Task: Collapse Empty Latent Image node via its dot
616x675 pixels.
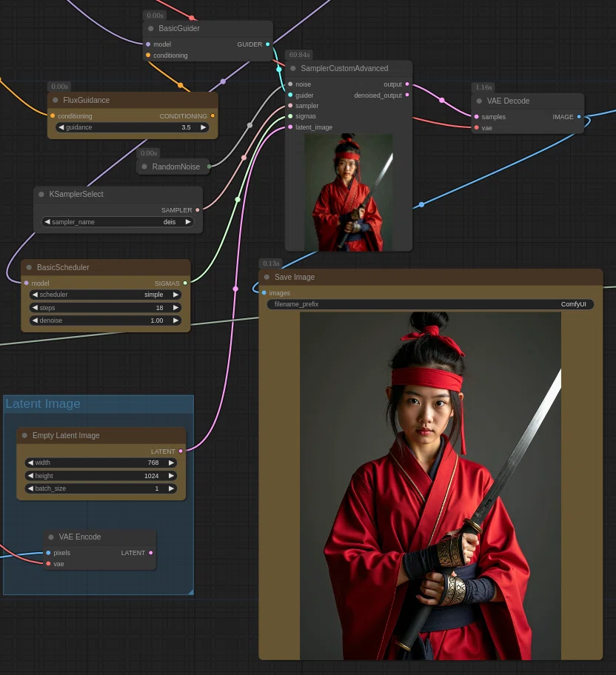Action: [24, 436]
